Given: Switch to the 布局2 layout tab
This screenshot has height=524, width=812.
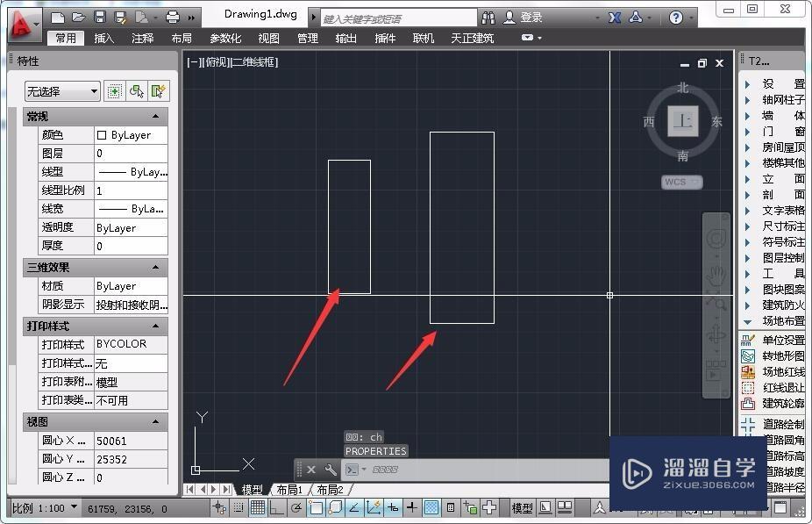Looking at the screenshot, I should 330,490.
